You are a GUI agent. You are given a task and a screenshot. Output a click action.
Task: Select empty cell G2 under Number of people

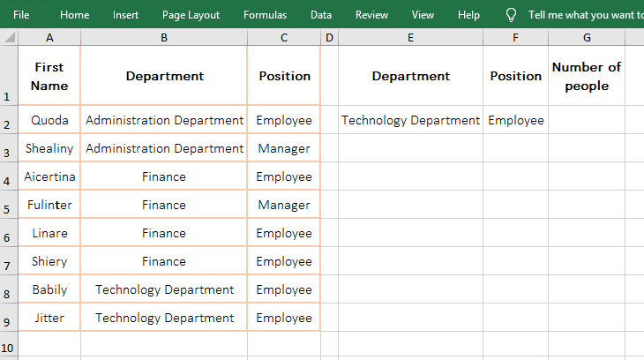click(587, 120)
